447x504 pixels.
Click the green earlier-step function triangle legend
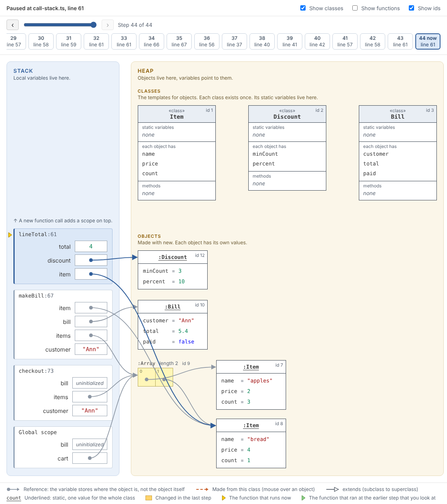304,498
